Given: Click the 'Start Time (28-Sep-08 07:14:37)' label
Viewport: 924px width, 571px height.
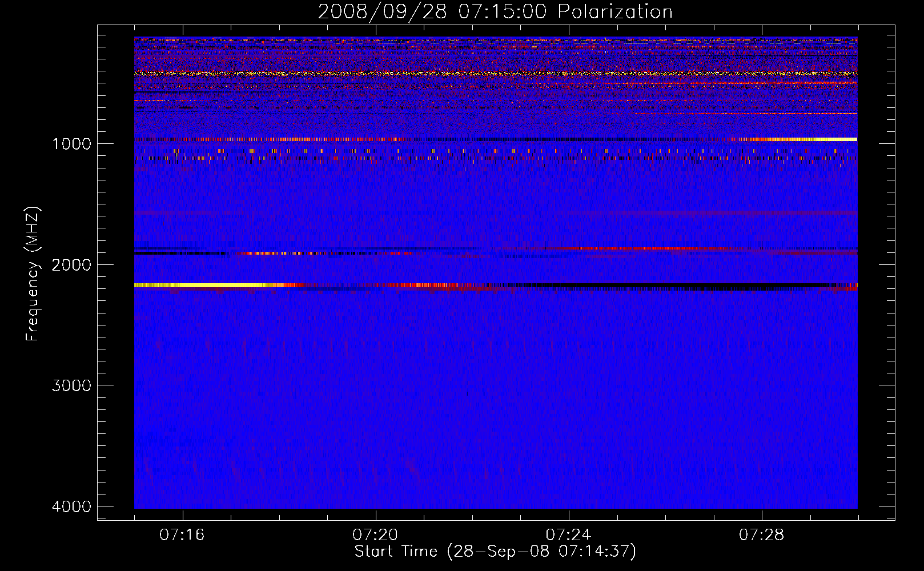Looking at the screenshot, I should pyautogui.click(x=495, y=552).
